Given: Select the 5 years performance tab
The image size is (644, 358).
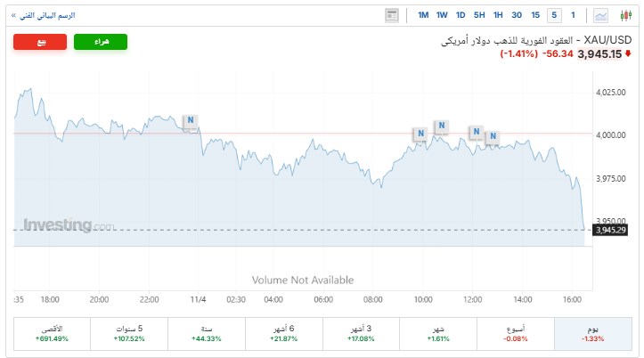Looking at the screenshot, I should 129,333.
